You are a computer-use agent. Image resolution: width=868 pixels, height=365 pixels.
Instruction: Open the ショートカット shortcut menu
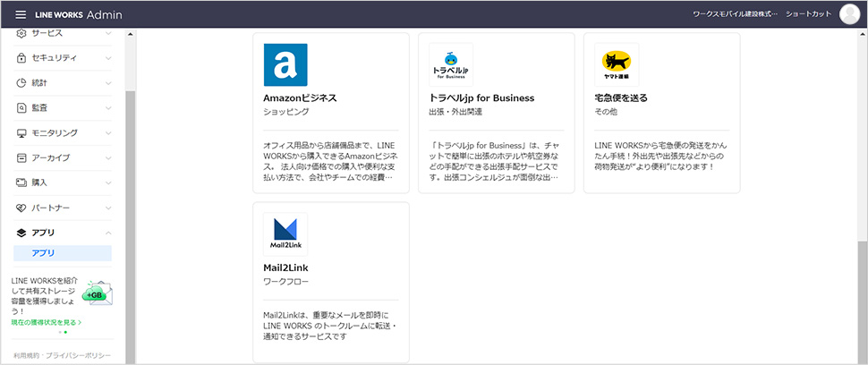pos(808,14)
